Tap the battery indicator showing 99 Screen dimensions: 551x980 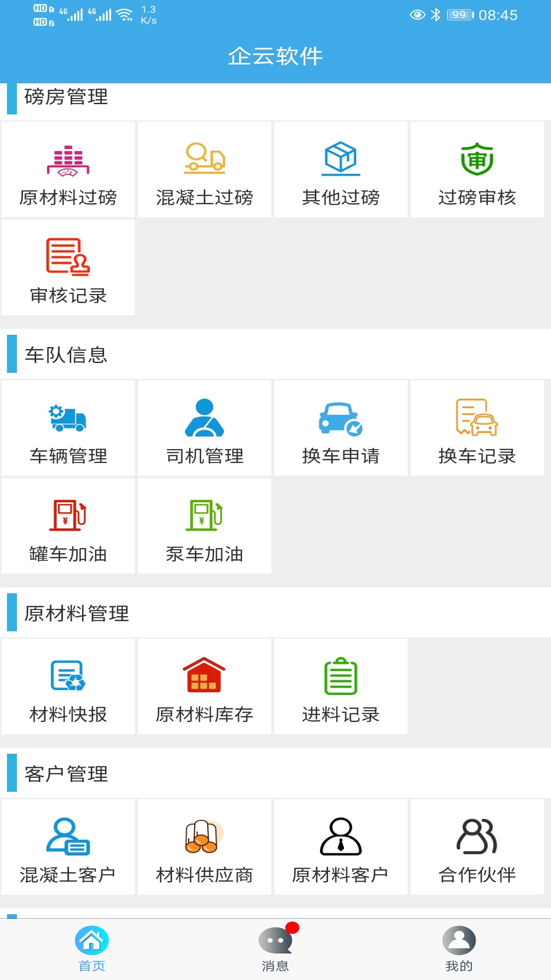(460, 15)
